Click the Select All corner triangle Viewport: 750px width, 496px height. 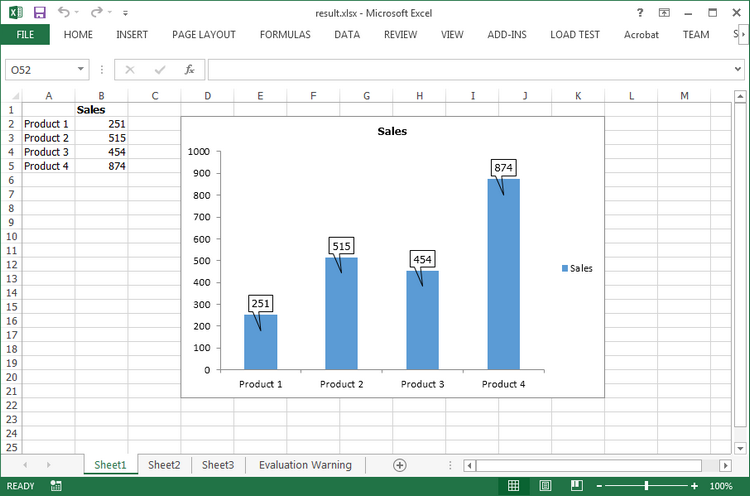coord(15,96)
